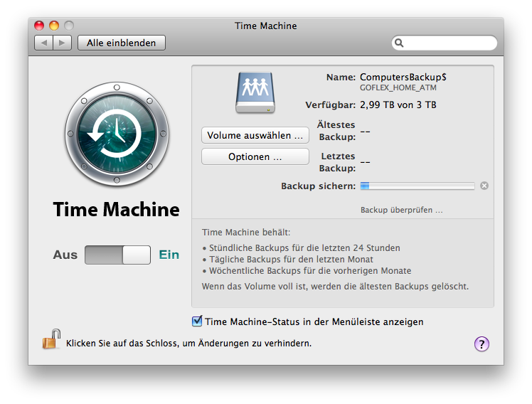The width and height of the screenshot is (532, 404).
Task: Go forward with the right arrow button
Action: (62, 43)
